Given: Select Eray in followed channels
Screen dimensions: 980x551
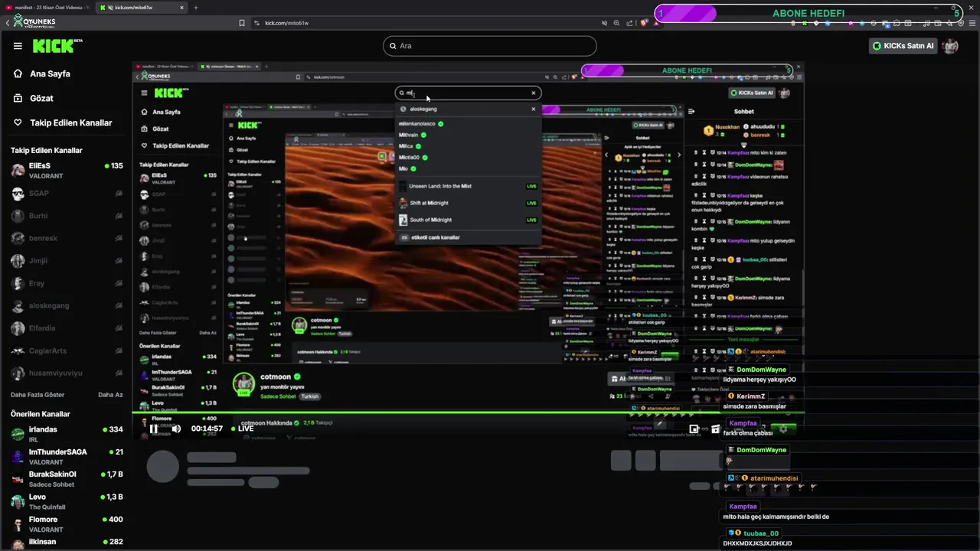Looking at the screenshot, I should click(x=67, y=283).
